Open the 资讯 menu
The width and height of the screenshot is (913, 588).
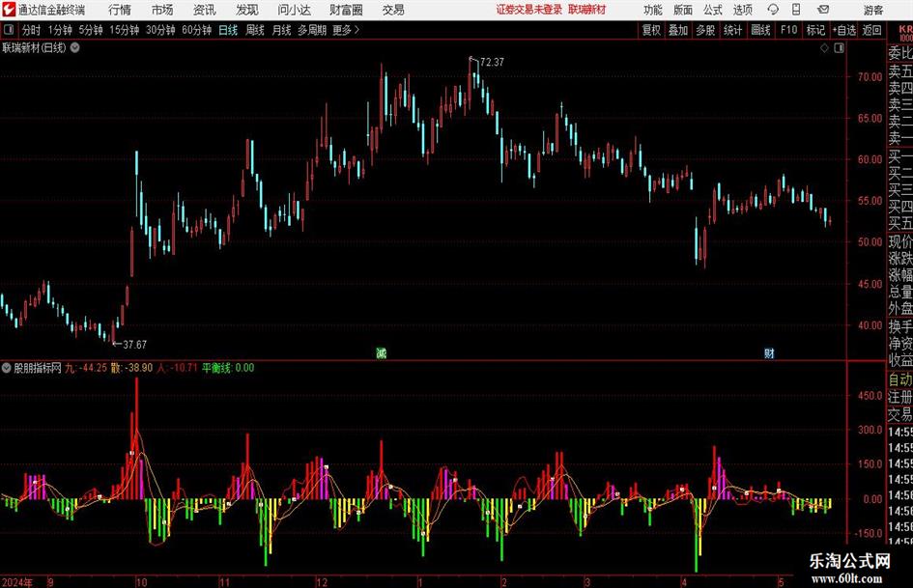pyautogui.click(x=204, y=10)
